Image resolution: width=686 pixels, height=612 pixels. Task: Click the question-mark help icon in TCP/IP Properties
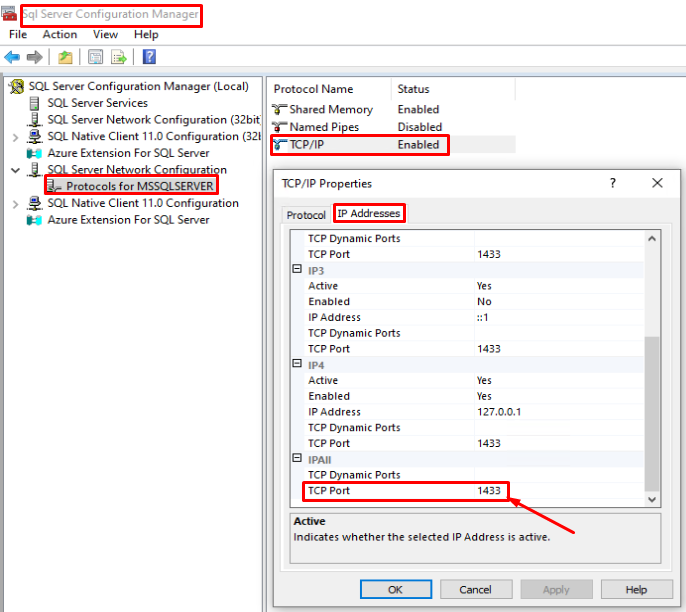click(x=612, y=183)
